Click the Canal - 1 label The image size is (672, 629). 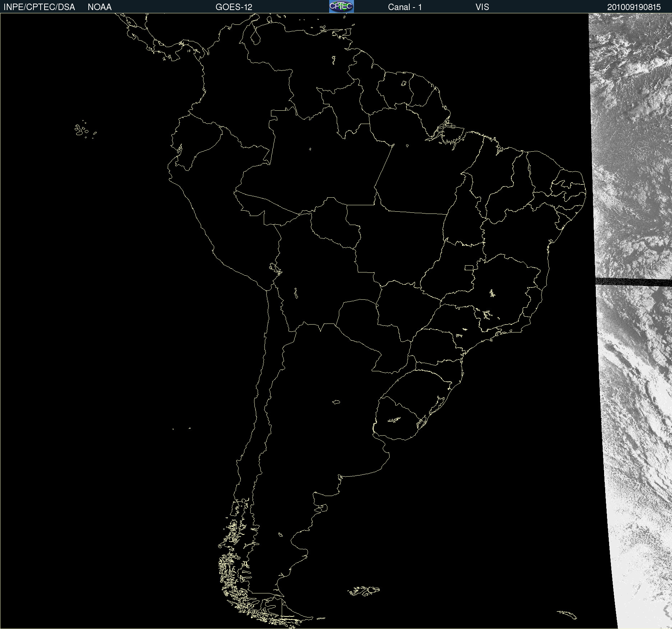tap(405, 7)
